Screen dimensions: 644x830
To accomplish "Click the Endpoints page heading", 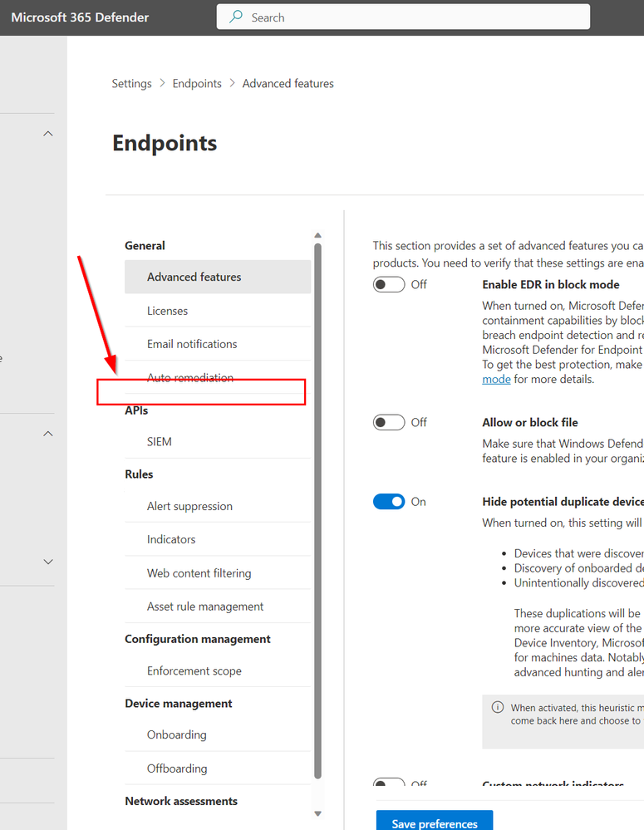I will tap(165, 143).
